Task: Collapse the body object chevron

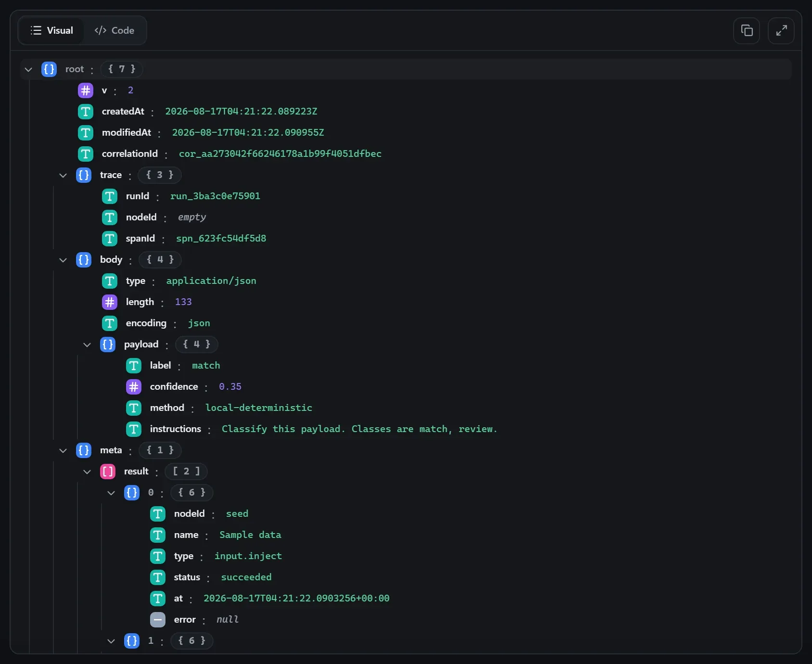Action: 63,260
